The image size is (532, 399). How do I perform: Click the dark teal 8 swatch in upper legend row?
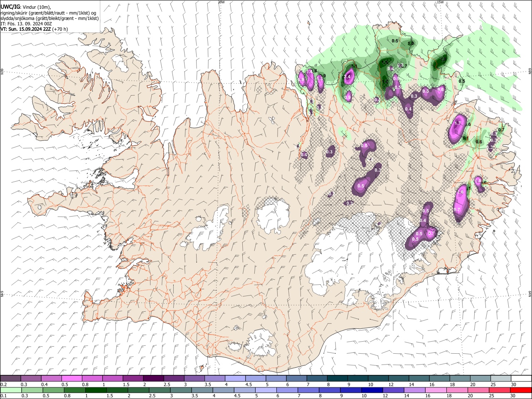337,379
